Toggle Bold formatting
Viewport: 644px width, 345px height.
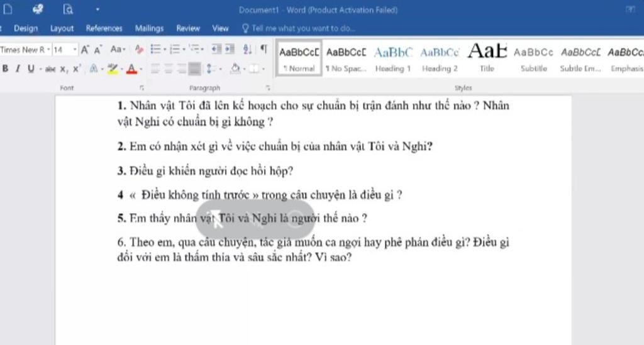click(x=5, y=68)
